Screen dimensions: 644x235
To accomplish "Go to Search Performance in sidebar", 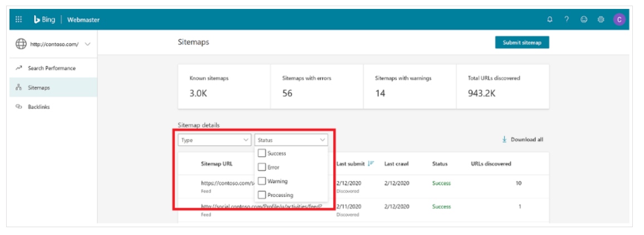I will (x=53, y=68).
